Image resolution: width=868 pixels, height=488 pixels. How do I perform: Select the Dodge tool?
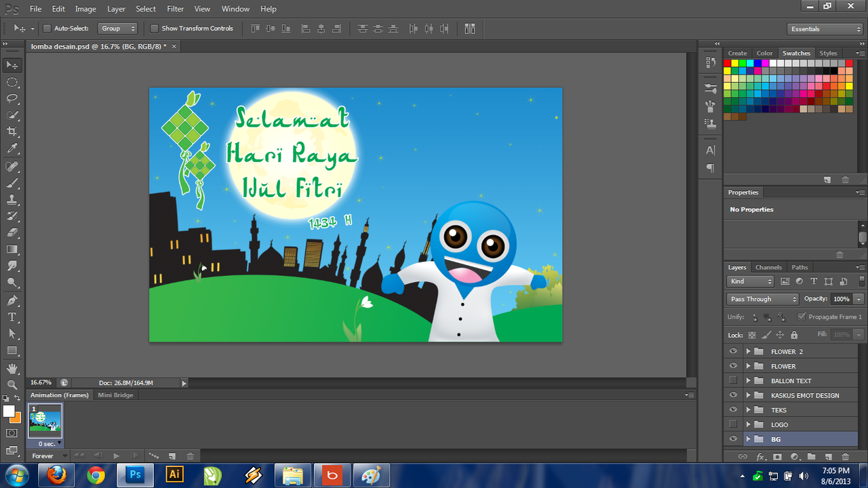click(12, 283)
